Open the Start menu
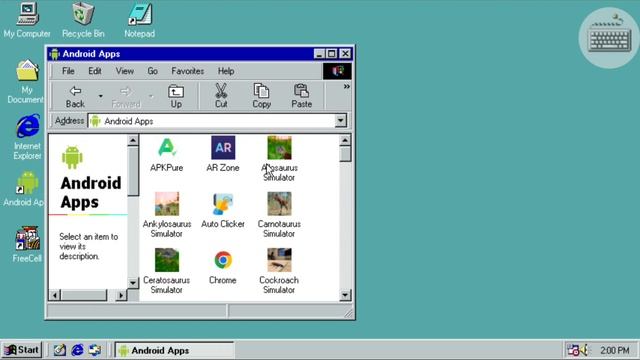Image resolution: width=640 pixels, height=360 pixels. click(x=22, y=350)
